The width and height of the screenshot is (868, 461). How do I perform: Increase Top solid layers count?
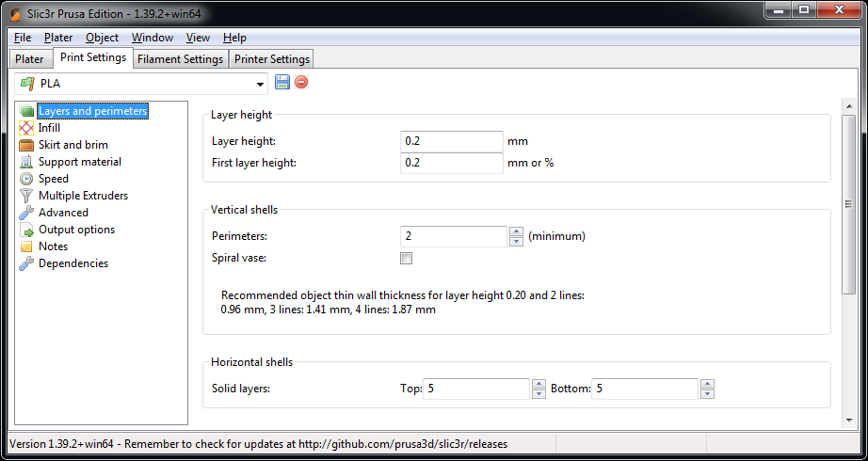coord(539,384)
